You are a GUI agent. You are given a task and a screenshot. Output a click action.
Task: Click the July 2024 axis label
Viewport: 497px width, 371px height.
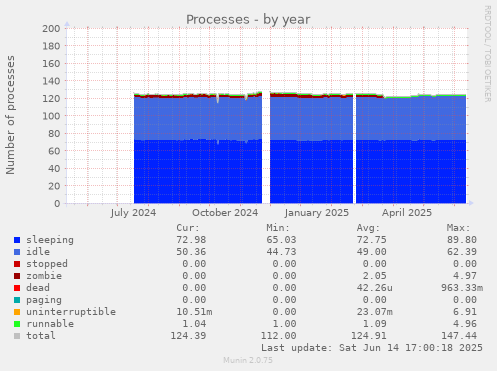pos(133,213)
